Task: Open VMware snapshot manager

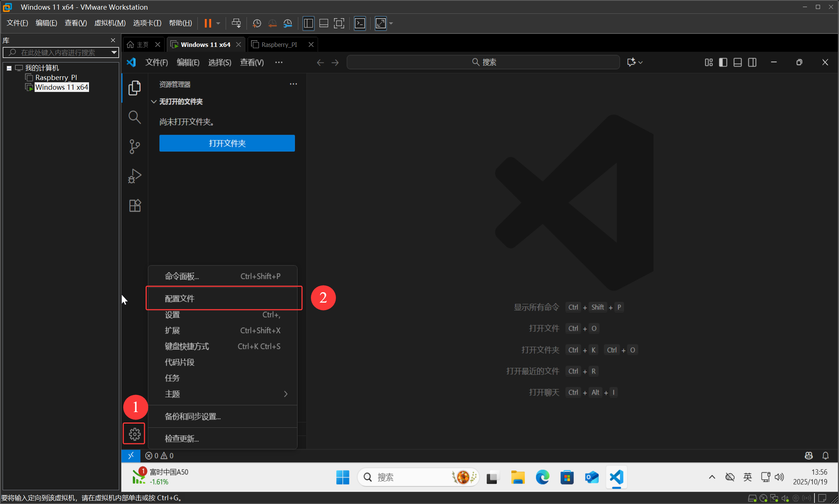Action: (288, 23)
